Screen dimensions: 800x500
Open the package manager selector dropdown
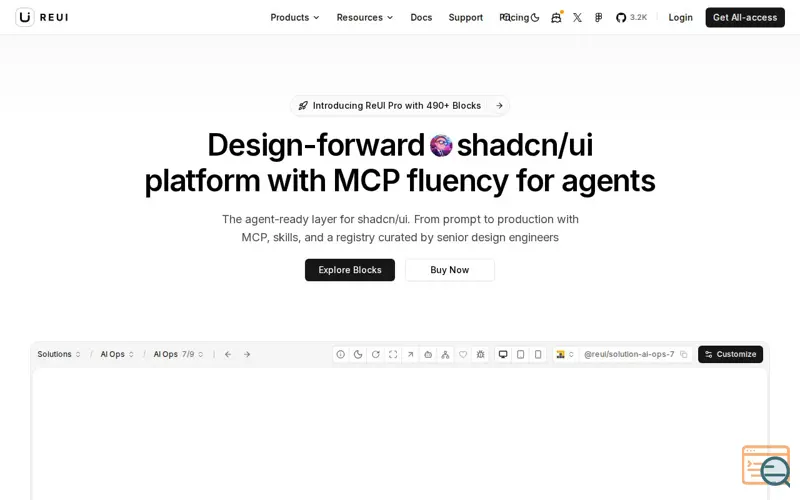[x=565, y=354]
